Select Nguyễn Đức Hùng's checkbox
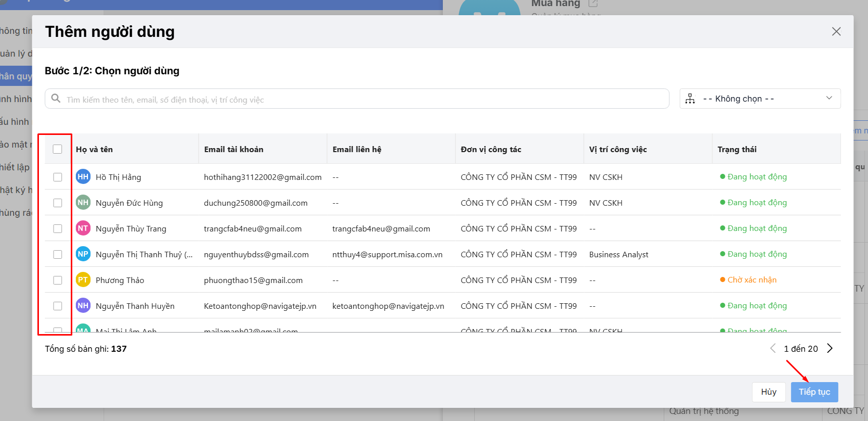The width and height of the screenshot is (868, 421). [58, 203]
